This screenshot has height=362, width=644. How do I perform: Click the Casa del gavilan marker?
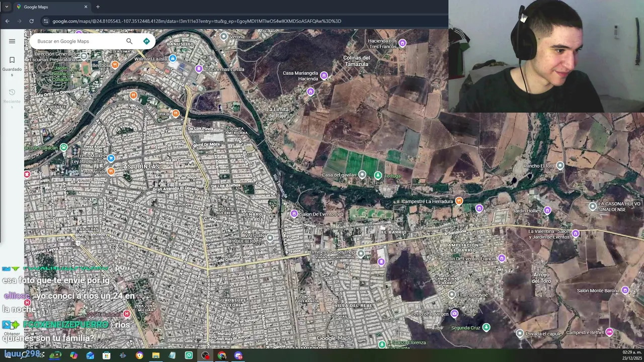[x=362, y=174]
